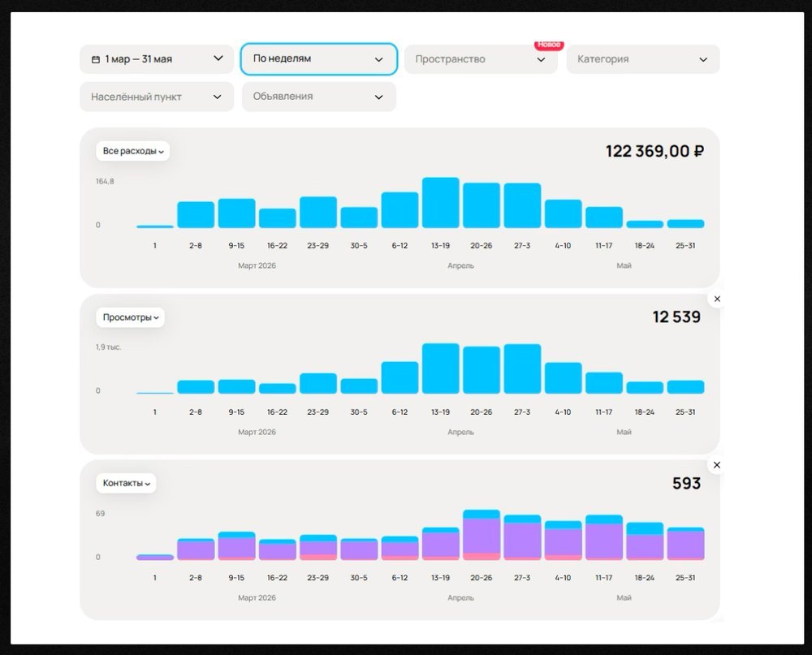Click purple segment of 20-26 contacts bar
This screenshot has height=655, width=812.
tap(482, 536)
